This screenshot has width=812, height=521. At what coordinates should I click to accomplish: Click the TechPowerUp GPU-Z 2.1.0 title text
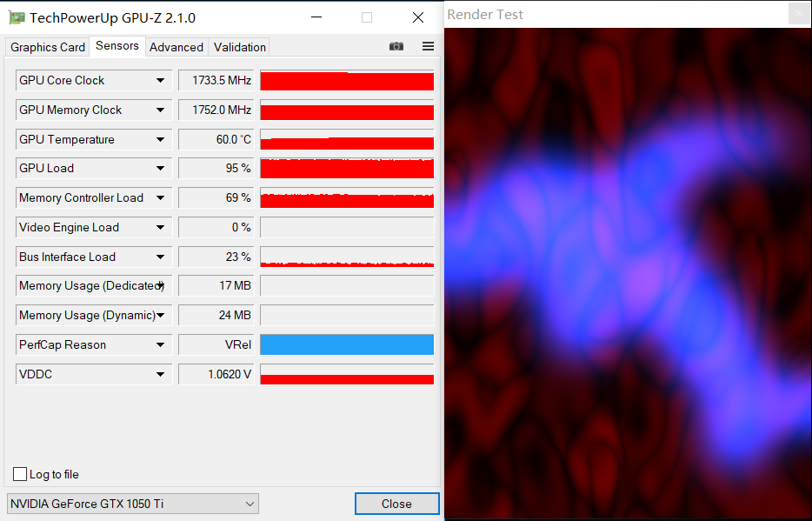pos(112,17)
